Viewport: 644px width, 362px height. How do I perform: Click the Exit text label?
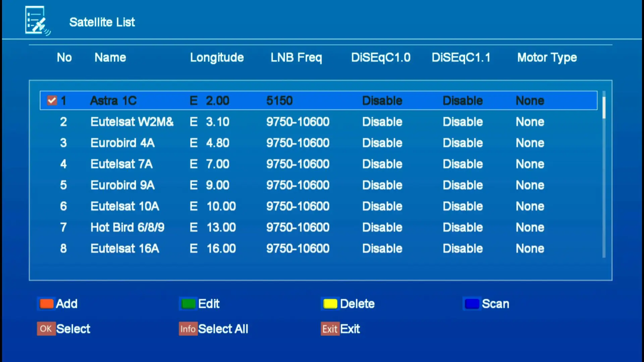350,329
